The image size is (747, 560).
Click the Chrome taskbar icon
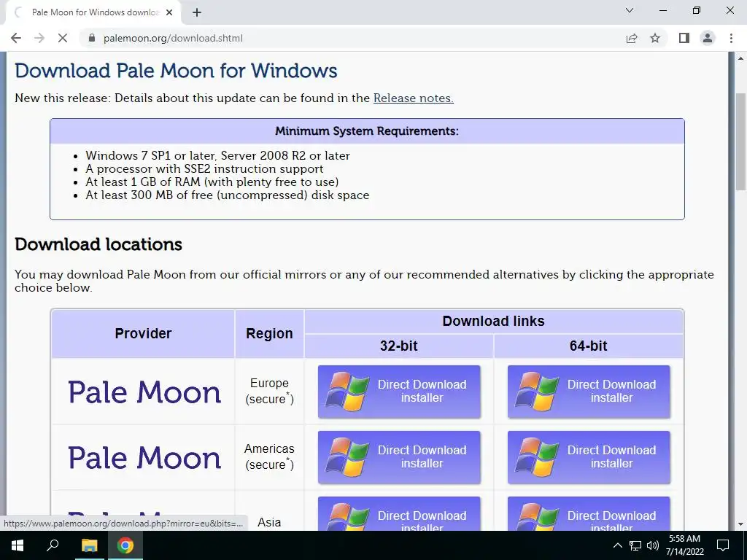(125, 545)
